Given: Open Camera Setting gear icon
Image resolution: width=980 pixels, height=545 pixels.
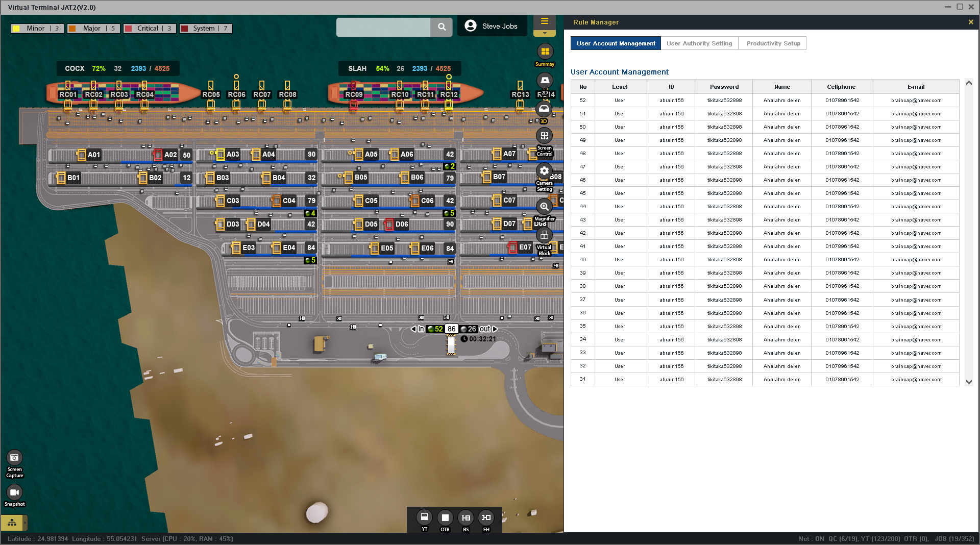Looking at the screenshot, I should [x=544, y=171].
